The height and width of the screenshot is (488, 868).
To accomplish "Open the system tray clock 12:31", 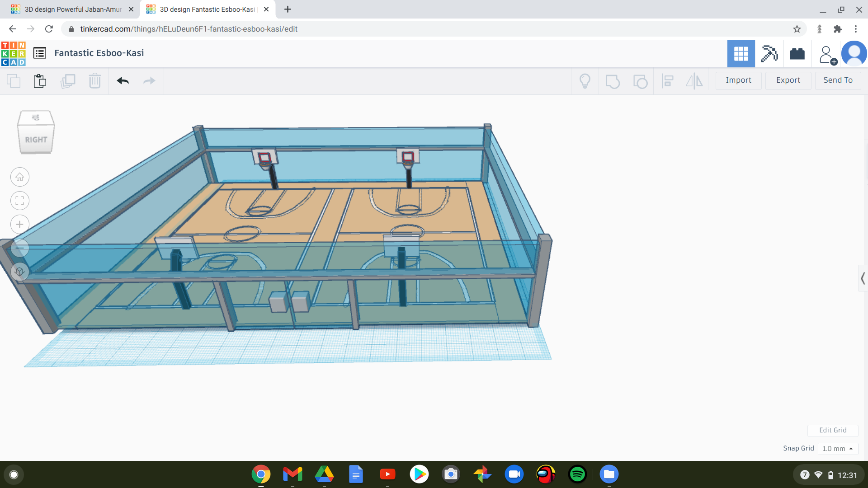I will [x=829, y=475].
